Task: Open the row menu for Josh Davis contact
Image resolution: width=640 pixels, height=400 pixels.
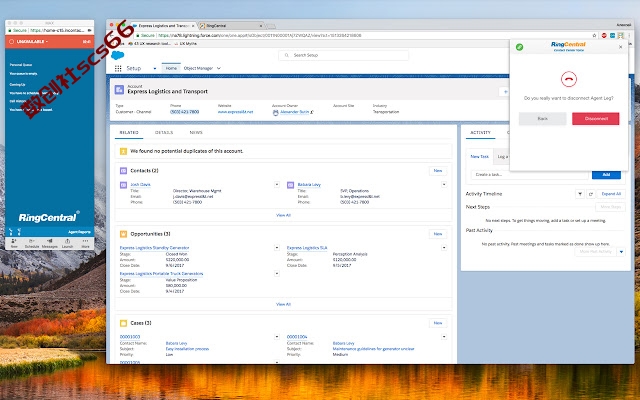Action: pyautogui.click(x=277, y=184)
